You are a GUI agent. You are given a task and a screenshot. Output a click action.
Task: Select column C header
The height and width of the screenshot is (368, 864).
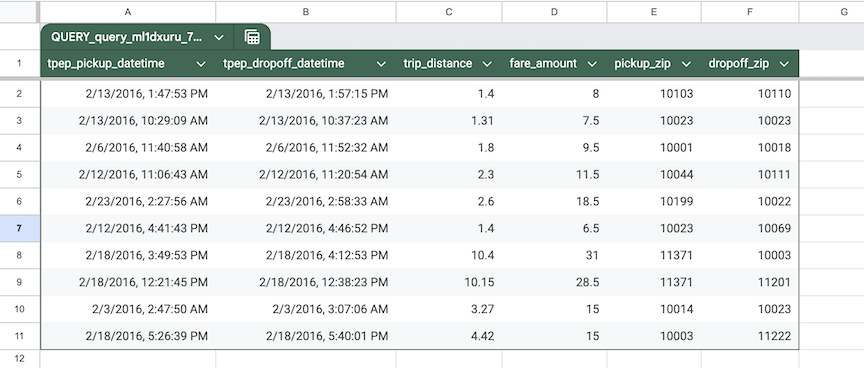[x=449, y=12]
